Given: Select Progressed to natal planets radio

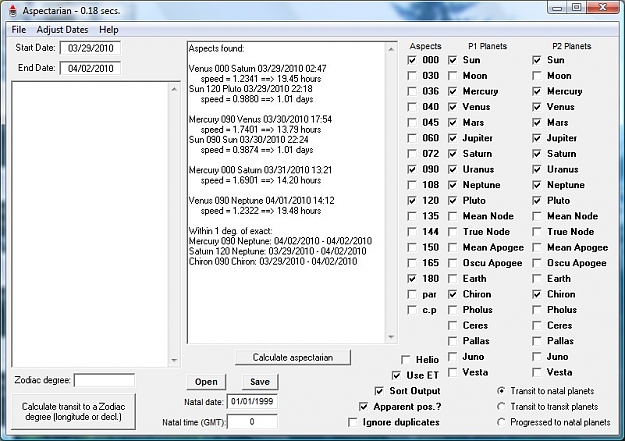Looking at the screenshot, I should click(501, 422).
